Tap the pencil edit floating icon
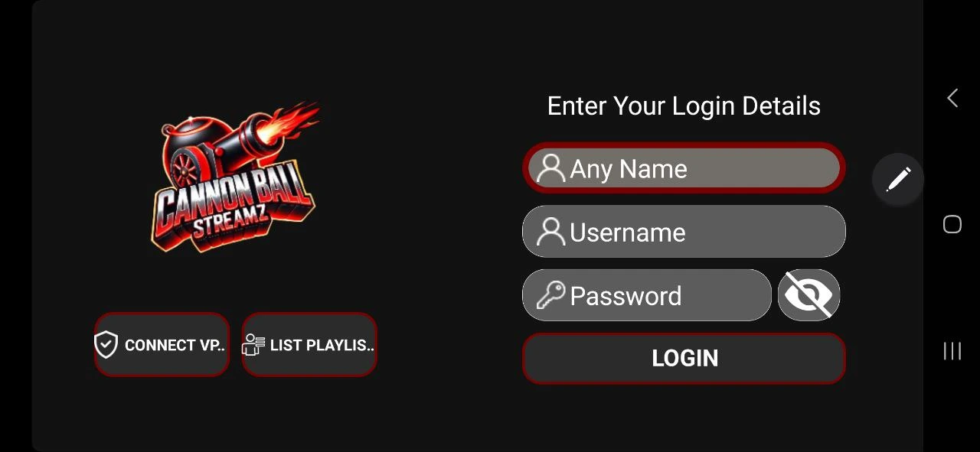Screen dimensions: 980x452 pyautogui.click(x=898, y=180)
